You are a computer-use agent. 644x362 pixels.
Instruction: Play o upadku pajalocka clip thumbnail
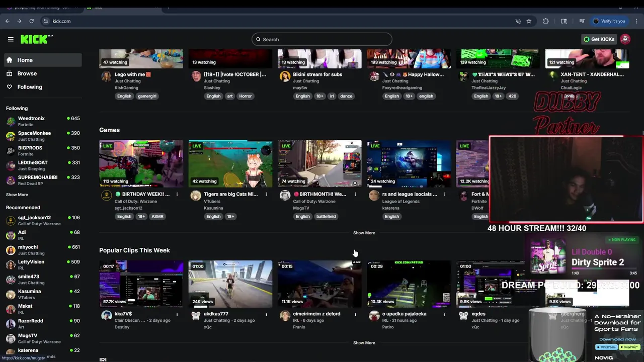(409, 284)
